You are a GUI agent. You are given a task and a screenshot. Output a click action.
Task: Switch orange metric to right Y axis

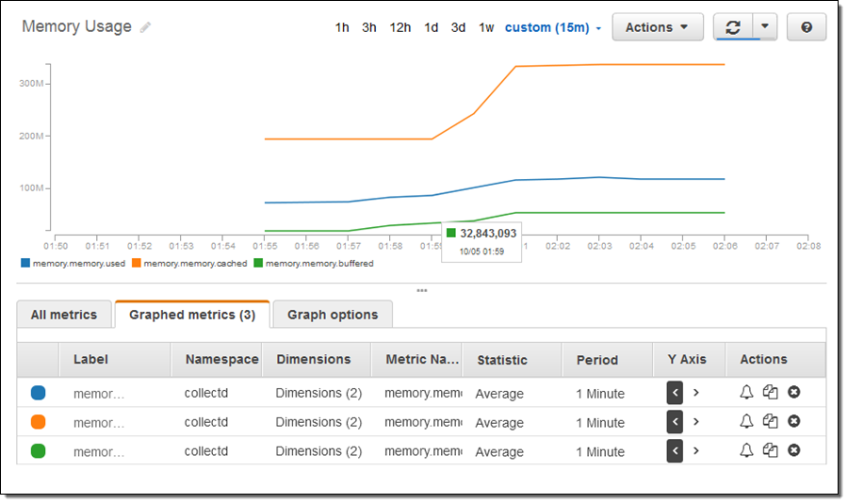click(x=696, y=422)
